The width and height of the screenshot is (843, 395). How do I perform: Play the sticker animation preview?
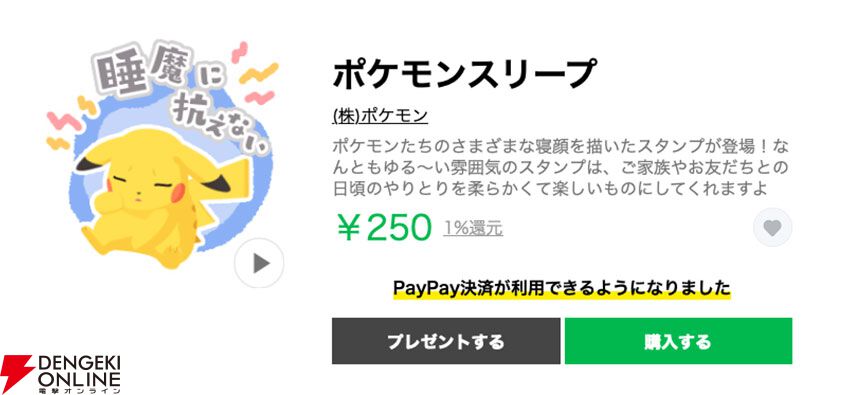click(x=259, y=263)
